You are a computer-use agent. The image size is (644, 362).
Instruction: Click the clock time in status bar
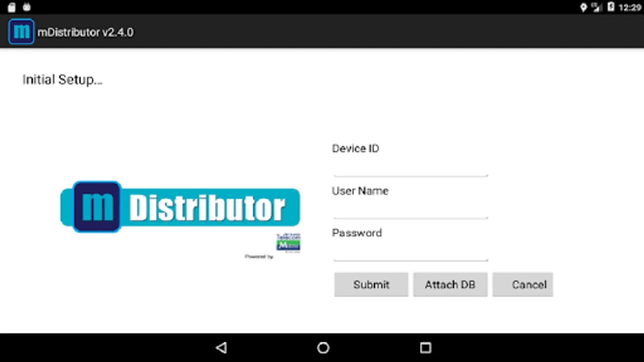(x=630, y=7)
